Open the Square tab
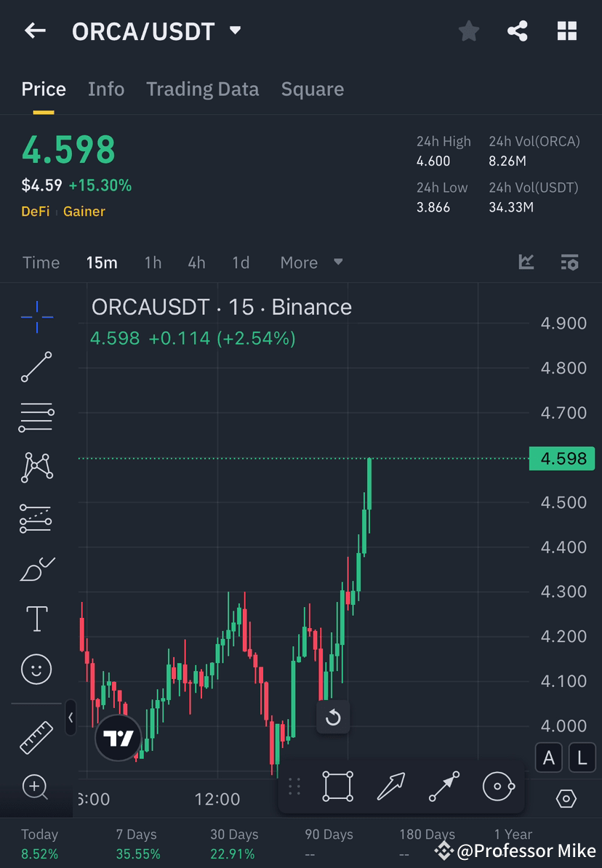This screenshot has width=602, height=868. [x=312, y=89]
